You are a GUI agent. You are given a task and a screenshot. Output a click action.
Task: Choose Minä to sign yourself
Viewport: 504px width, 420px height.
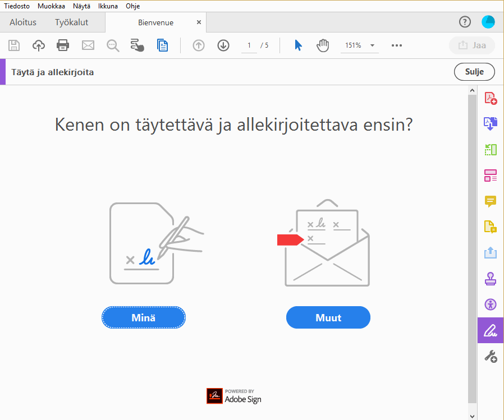143,317
